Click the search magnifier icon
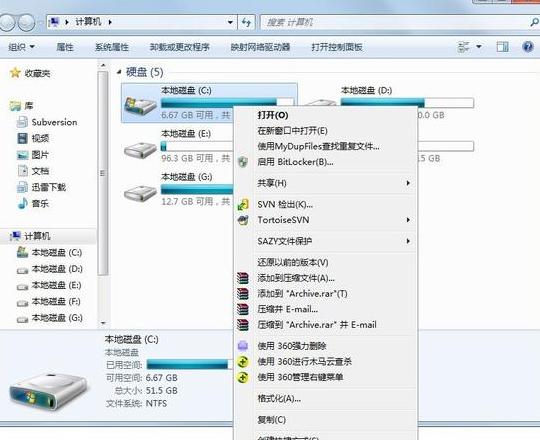Screen dimensions: 540x440 (x=534, y=22)
